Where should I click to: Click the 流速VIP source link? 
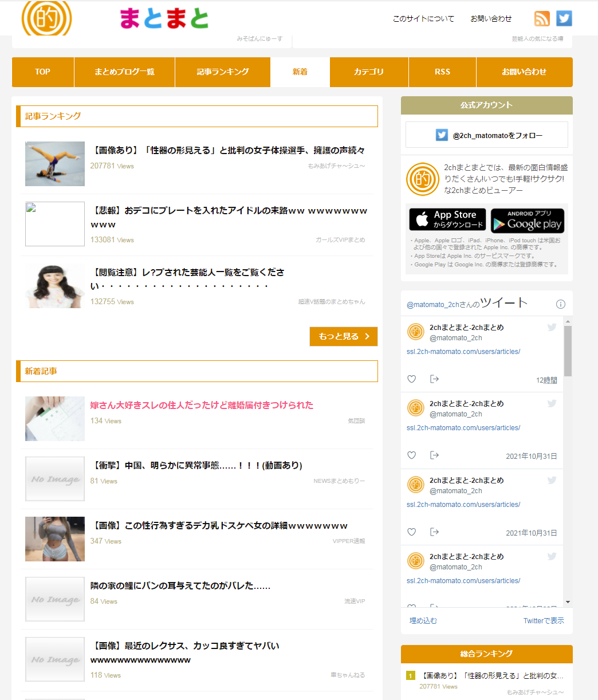[x=355, y=601]
